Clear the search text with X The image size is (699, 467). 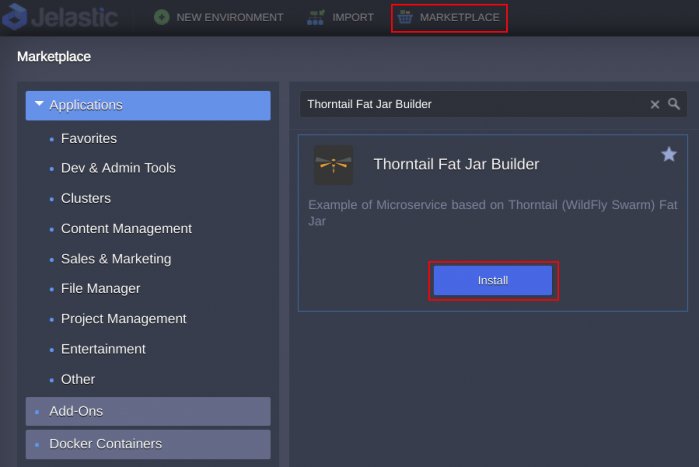[x=654, y=105]
